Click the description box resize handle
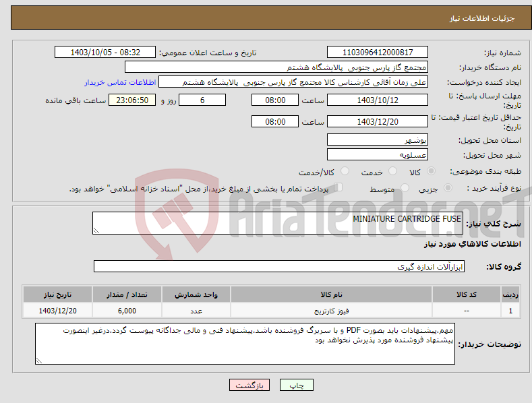 pos(96,230)
